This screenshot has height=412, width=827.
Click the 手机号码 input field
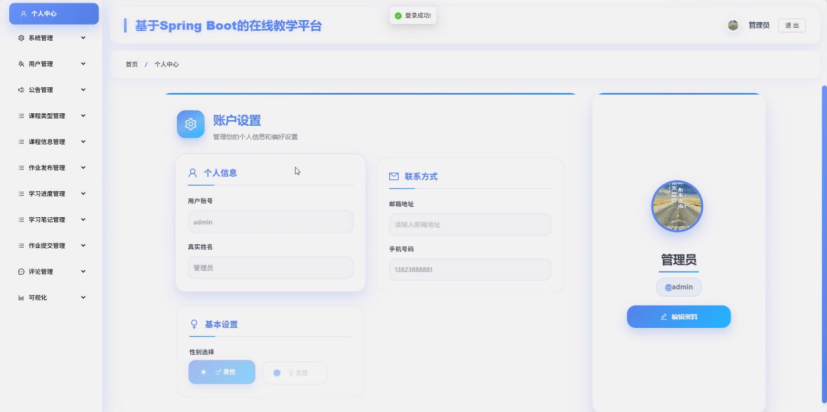click(x=470, y=270)
